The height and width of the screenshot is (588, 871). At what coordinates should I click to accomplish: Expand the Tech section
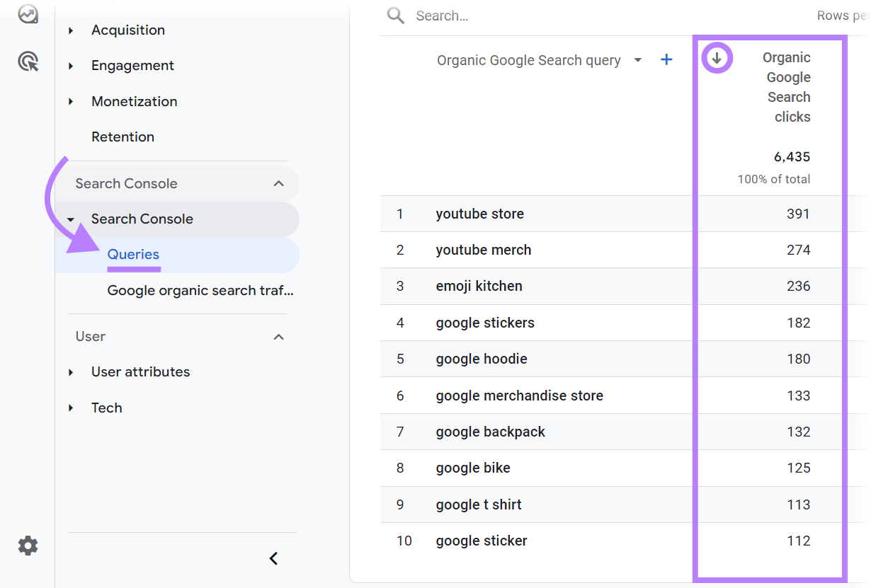click(x=71, y=408)
